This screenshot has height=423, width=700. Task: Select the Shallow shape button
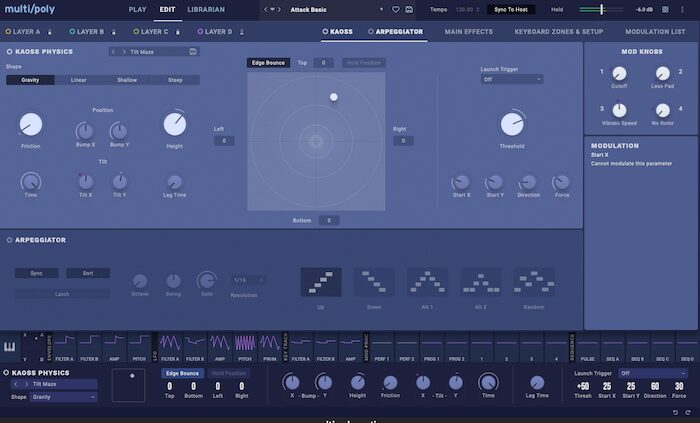pos(127,80)
